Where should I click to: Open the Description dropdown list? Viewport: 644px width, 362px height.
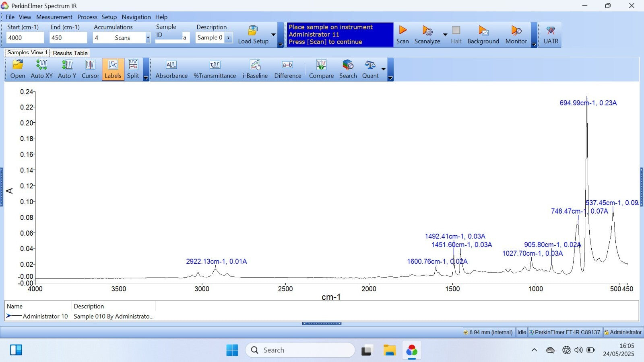228,38
